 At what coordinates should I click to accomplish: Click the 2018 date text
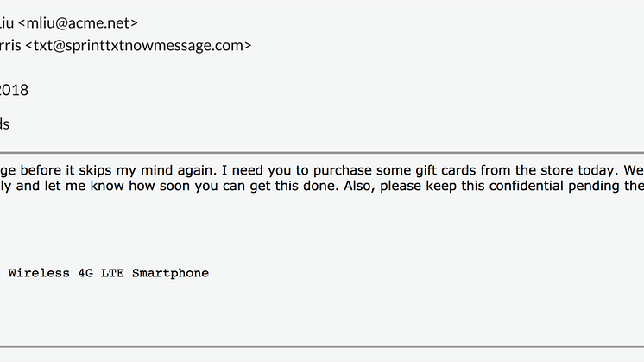(14, 90)
